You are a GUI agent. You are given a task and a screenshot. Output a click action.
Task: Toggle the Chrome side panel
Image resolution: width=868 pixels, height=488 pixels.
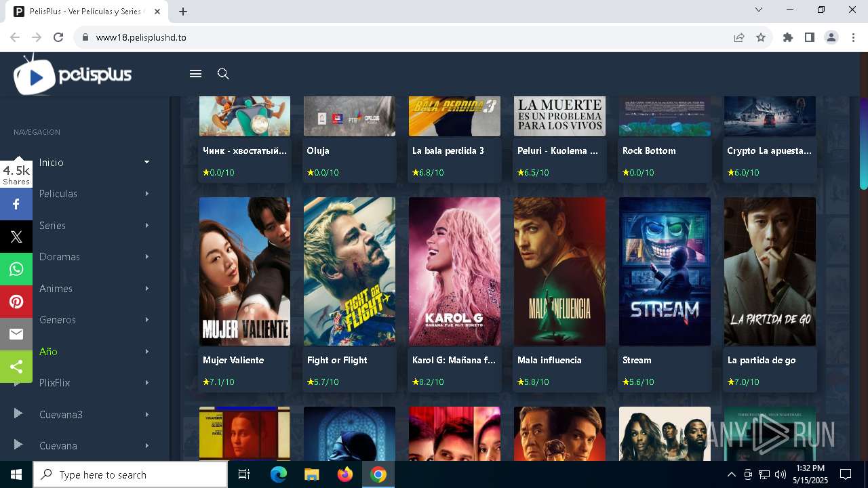click(x=810, y=37)
